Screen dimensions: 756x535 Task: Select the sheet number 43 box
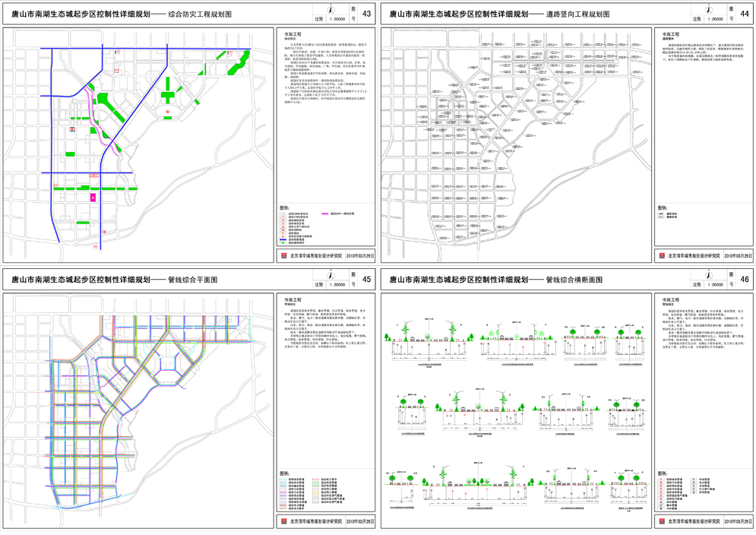tap(367, 14)
